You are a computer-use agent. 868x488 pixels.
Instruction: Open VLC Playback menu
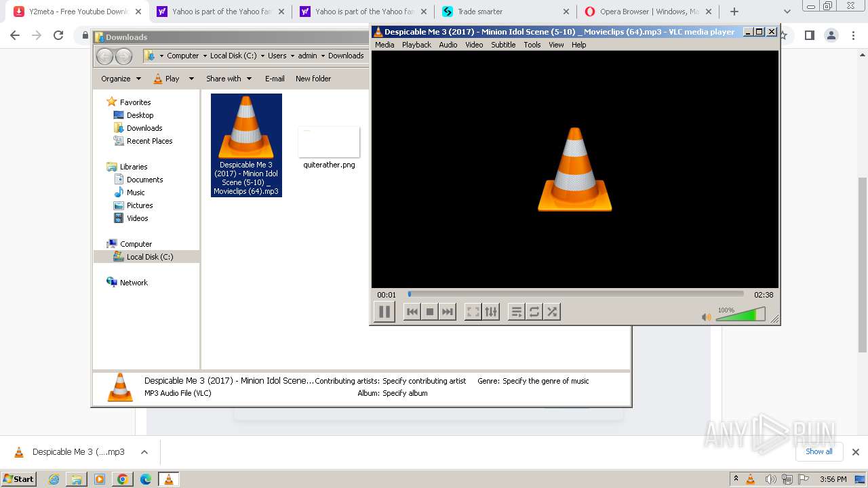click(x=416, y=45)
